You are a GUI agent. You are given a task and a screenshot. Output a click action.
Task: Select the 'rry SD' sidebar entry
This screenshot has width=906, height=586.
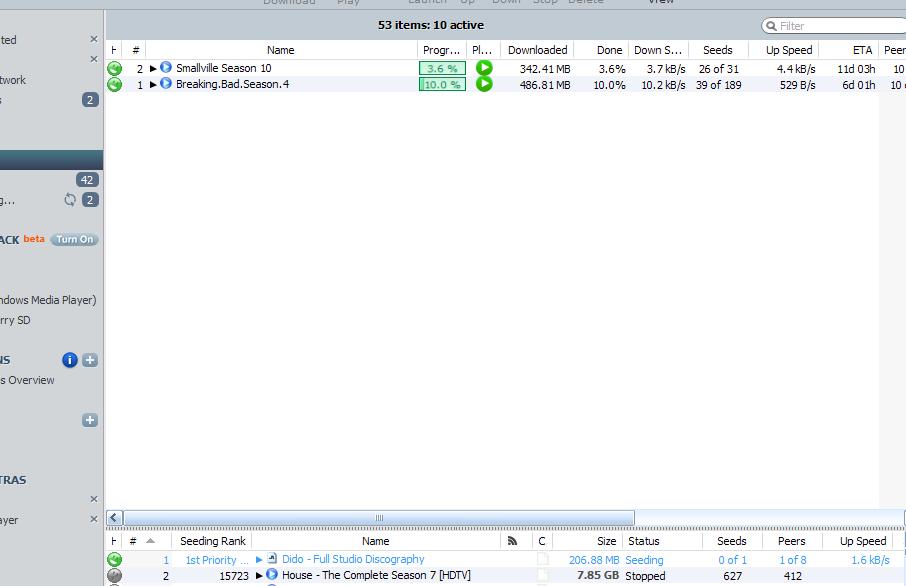pos(16,320)
